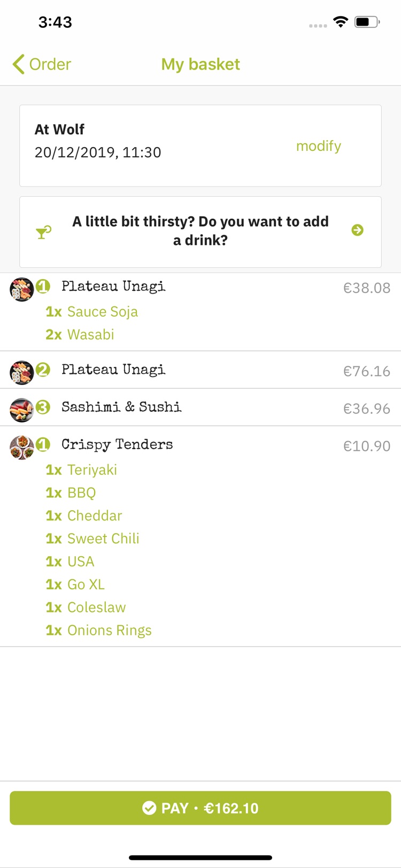The image size is (401, 868).
Task: Select the Onions Rings side option
Action: (x=99, y=631)
